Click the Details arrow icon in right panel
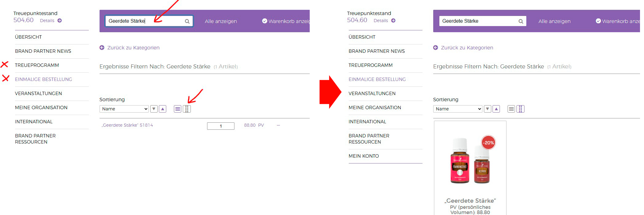This screenshot has height=215, width=644. (393, 21)
